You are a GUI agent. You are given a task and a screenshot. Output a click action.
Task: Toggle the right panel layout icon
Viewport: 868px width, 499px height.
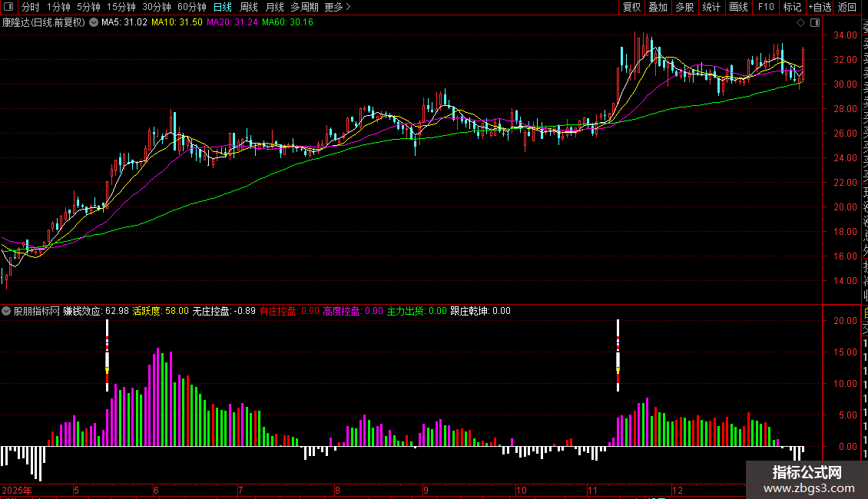(x=815, y=23)
